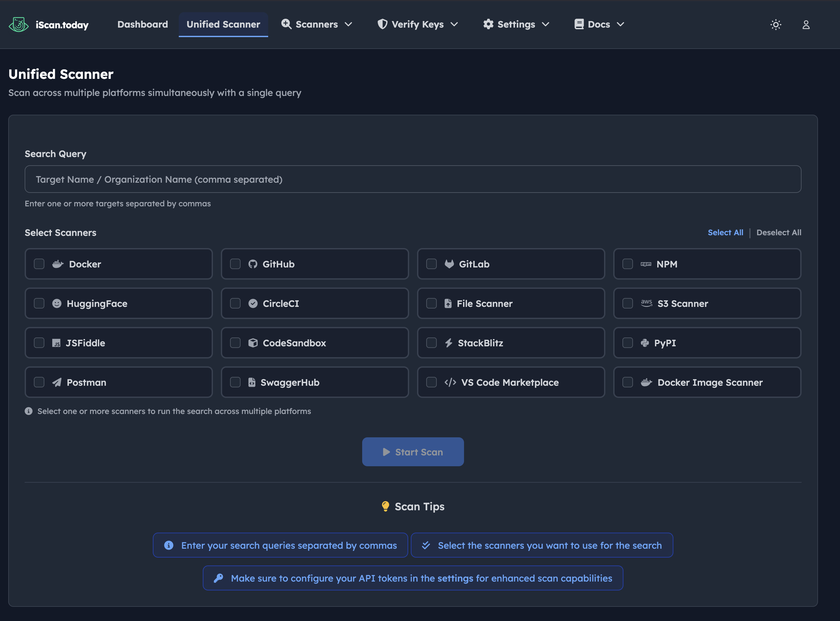Click the Docker whale icon
Screen dimensions: 840x621
point(58,264)
